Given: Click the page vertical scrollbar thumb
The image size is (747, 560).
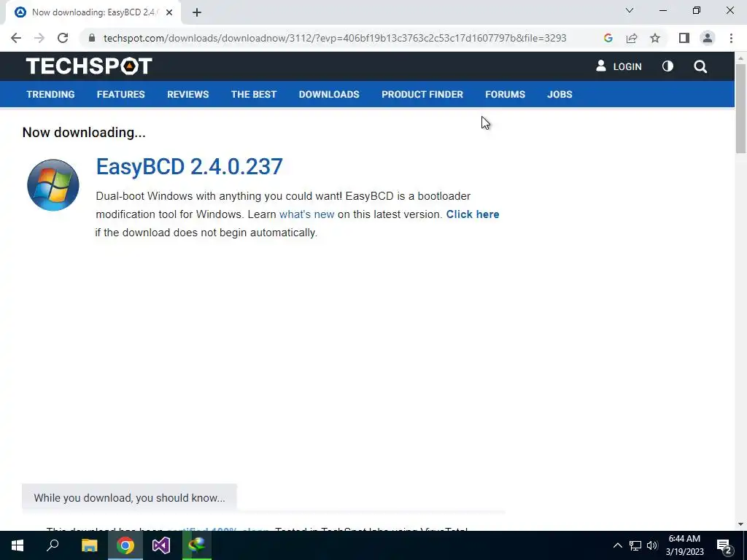Looking at the screenshot, I should tap(740, 109).
